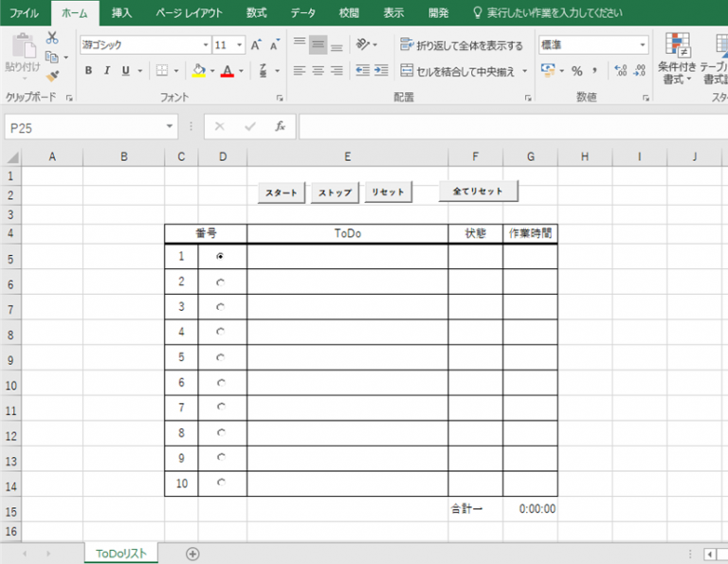Open the ファイル (File) tab
The height and width of the screenshot is (564, 728).
tap(24, 12)
